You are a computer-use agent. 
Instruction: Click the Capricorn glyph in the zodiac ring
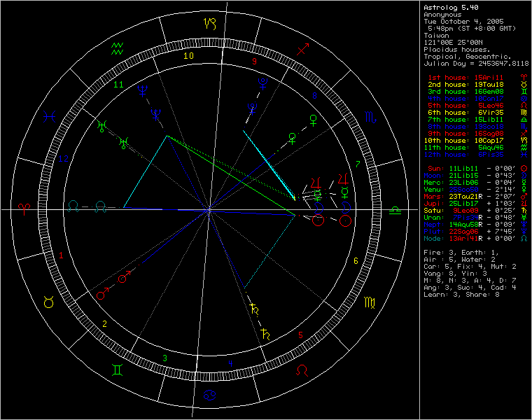click(x=210, y=24)
